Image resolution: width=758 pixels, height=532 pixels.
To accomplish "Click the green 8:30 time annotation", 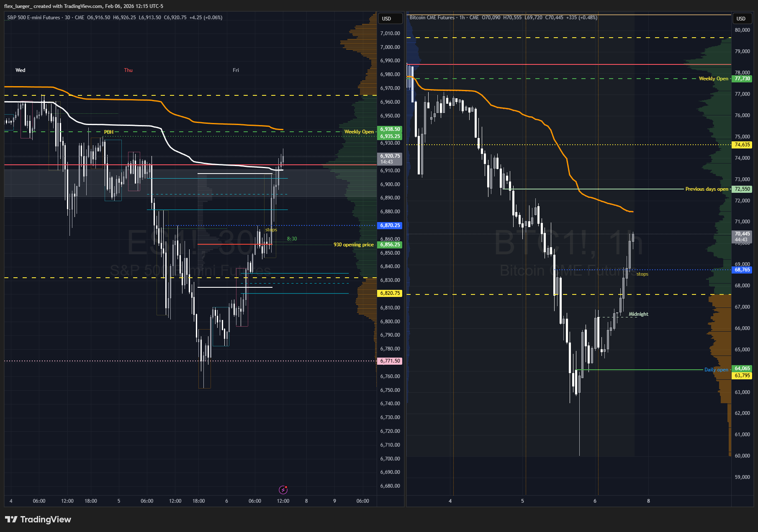I will coord(292,239).
